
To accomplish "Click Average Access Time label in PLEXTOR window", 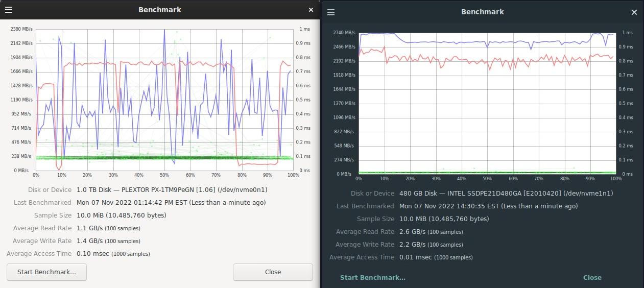I will point(39,254).
